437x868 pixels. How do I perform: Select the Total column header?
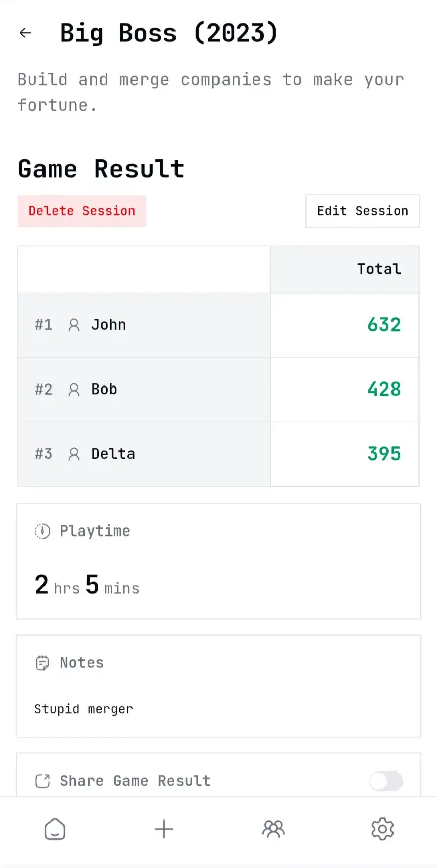pyautogui.click(x=378, y=269)
